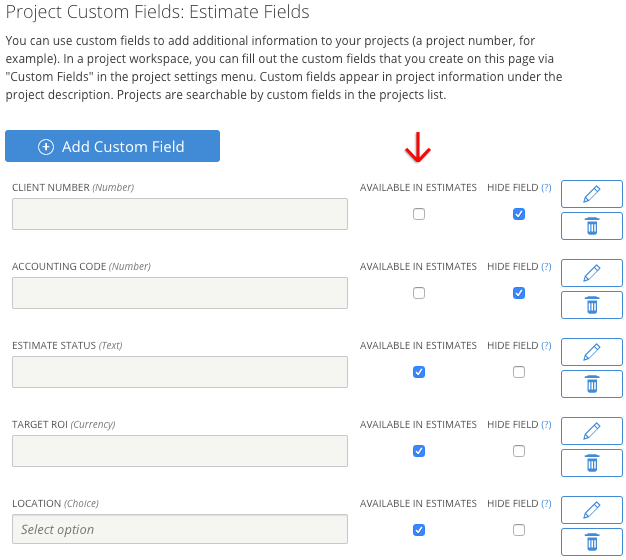Click into the Estimate Status text input
This screenshot has height=560, width=626.
pos(180,372)
